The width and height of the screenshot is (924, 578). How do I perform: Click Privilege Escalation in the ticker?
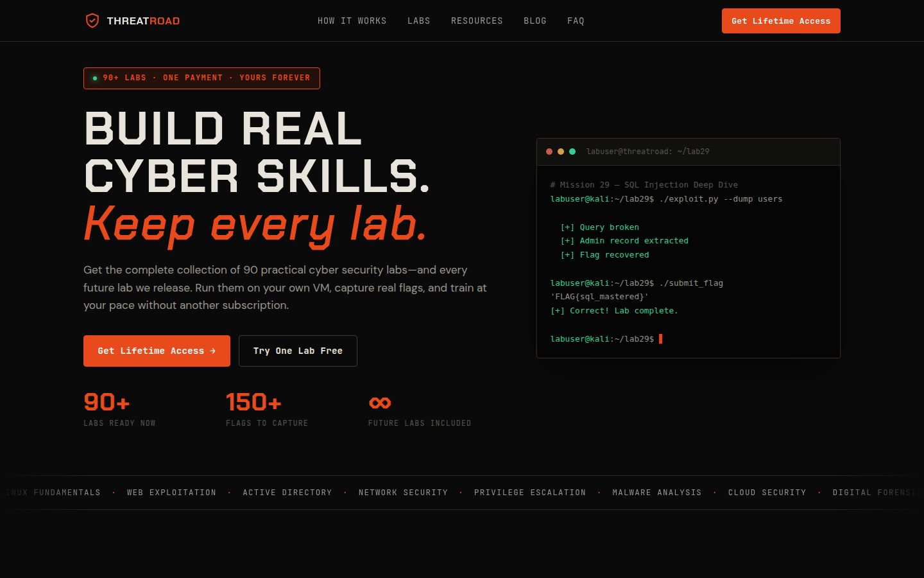pyautogui.click(x=530, y=493)
